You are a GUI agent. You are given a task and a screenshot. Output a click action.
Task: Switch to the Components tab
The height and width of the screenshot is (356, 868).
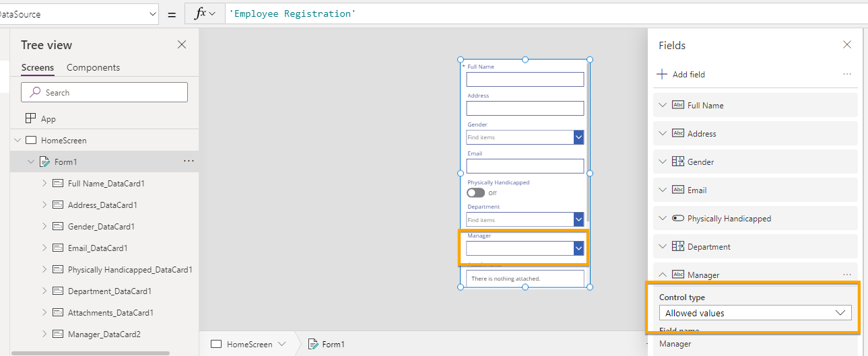click(93, 67)
